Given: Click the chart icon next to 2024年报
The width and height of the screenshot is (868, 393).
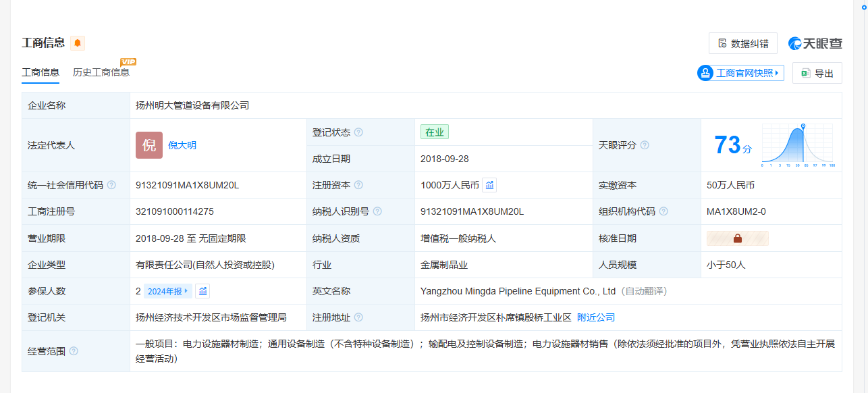Looking at the screenshot, I should tap(202, 291).
